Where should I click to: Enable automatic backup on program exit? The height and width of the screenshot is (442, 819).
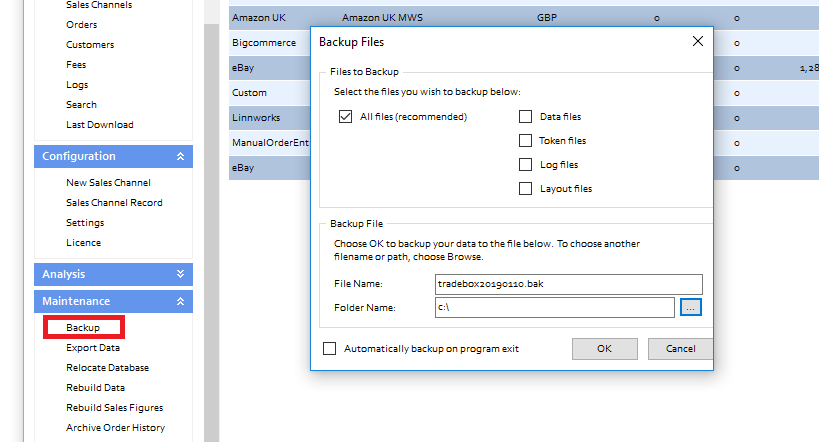pos(330,349)
